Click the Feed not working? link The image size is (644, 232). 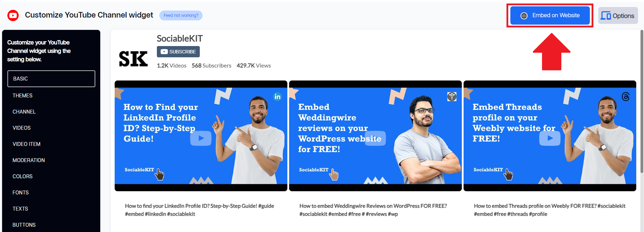click(181, 15)
